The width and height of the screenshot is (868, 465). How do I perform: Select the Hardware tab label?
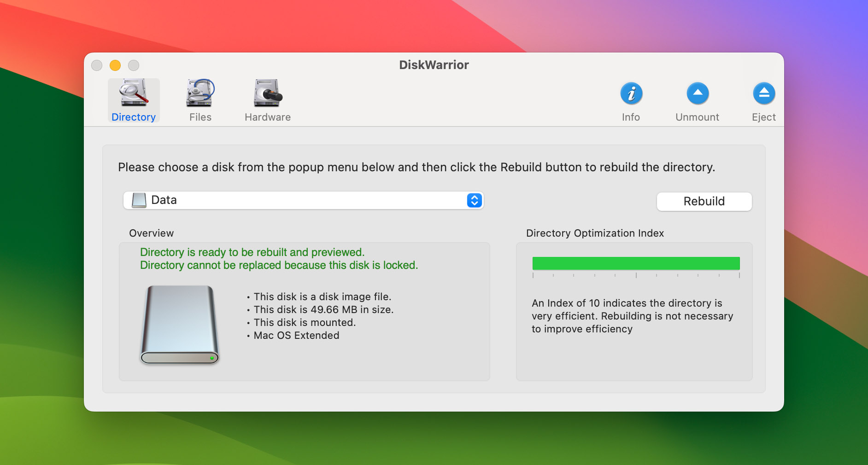(268, 117)
